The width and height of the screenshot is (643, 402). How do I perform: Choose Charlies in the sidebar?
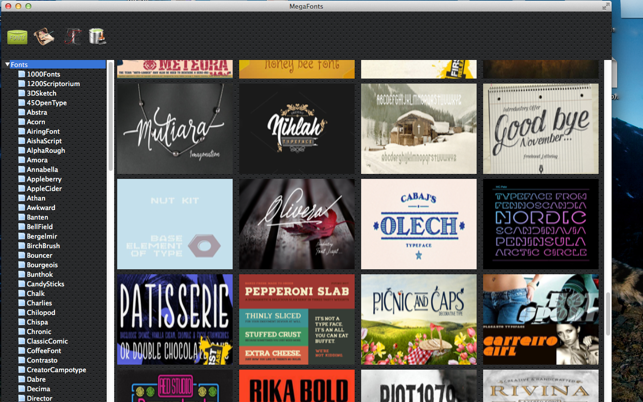click(39, 303)
